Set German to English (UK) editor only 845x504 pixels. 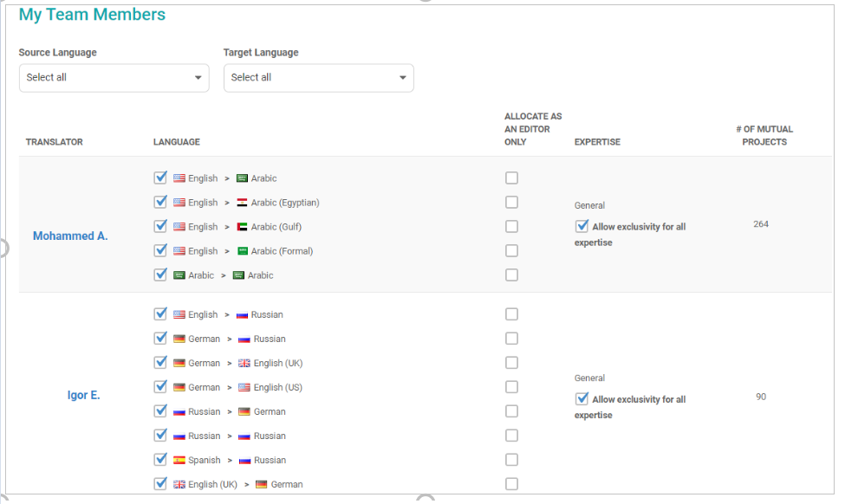pyautogui.click(x=511, y=362)
